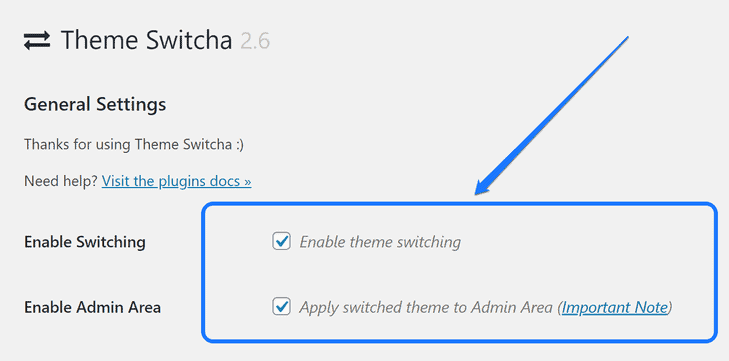Click the Theme Switcha page title
This screenshot has height=361, width=729.
[x=146, y=40]
